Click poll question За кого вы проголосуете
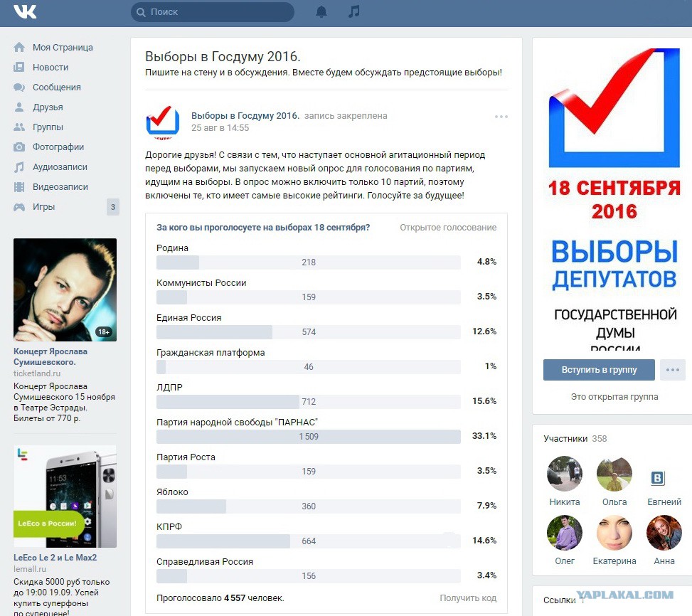The image size is (692, 616). click(263, 227)
